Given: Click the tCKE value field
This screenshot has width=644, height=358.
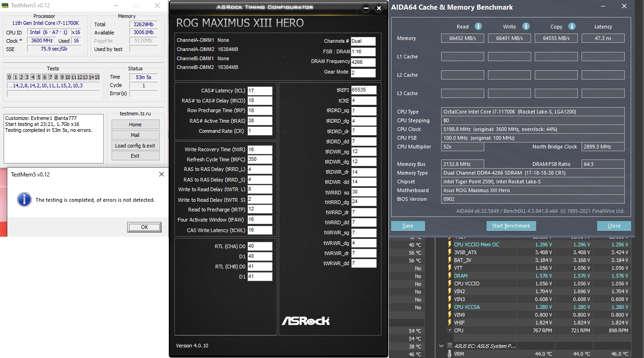Looking at the screenshot, I should coord(364,101).
